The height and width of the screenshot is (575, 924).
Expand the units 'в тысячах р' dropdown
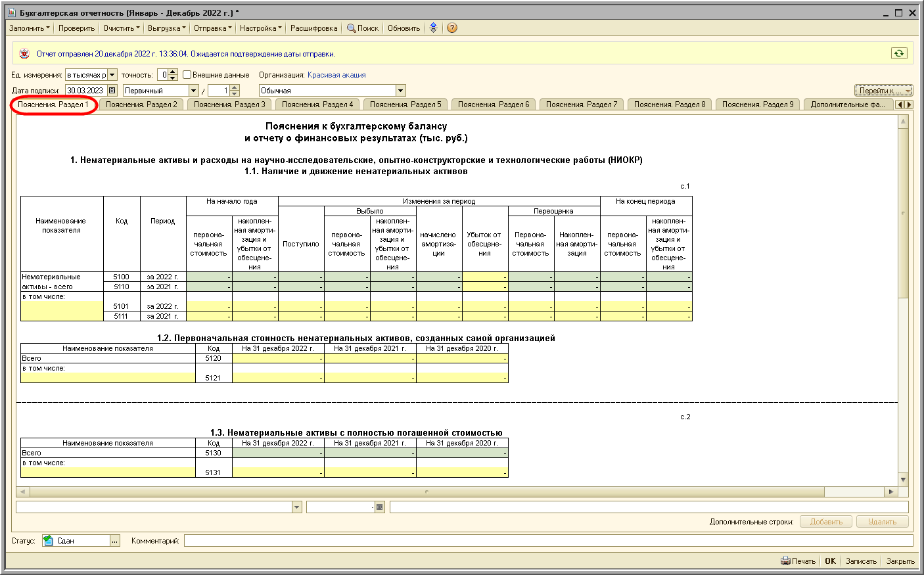click(112, 75)
